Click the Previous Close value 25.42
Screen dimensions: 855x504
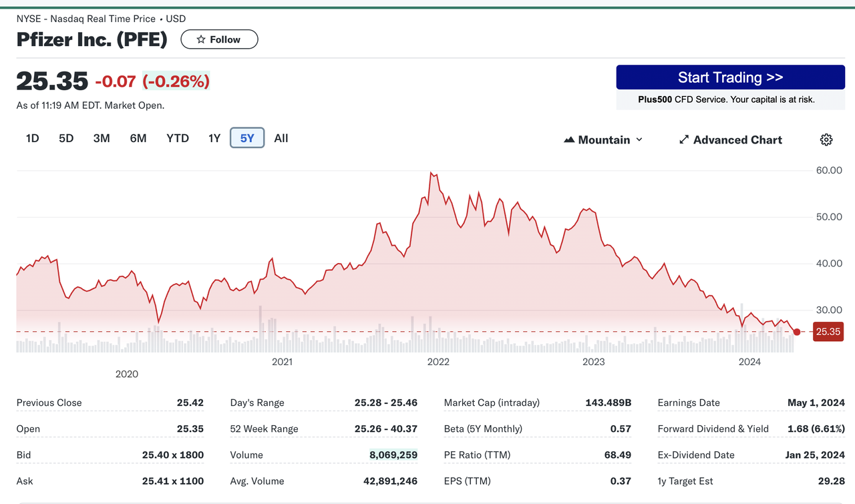[x=190, y=403]
